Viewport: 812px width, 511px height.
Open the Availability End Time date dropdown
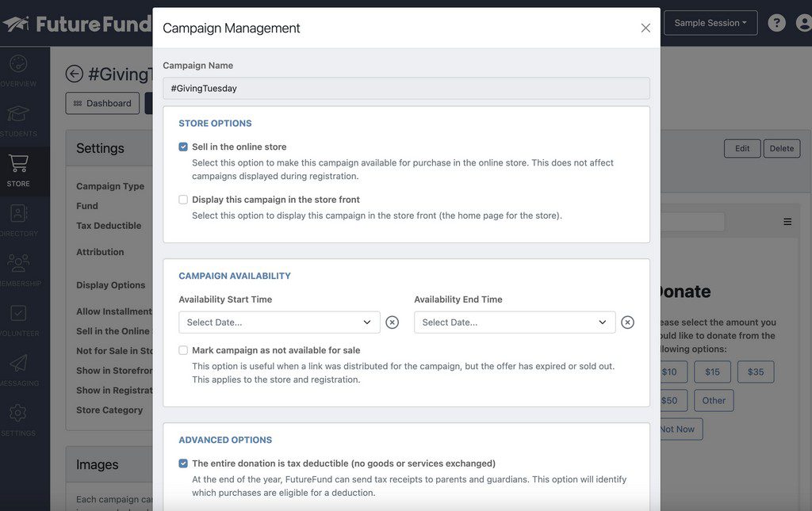click(x=515, y=322)
